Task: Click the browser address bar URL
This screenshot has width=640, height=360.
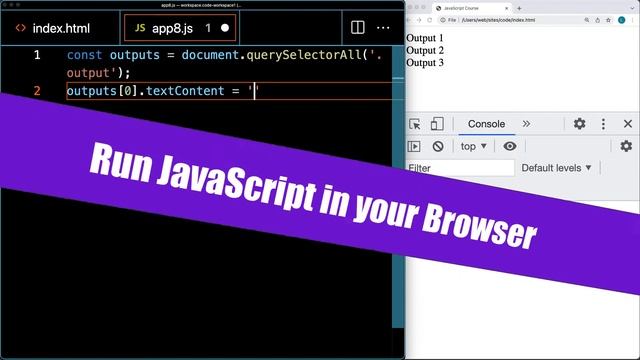Action: (x=498, y=20)
